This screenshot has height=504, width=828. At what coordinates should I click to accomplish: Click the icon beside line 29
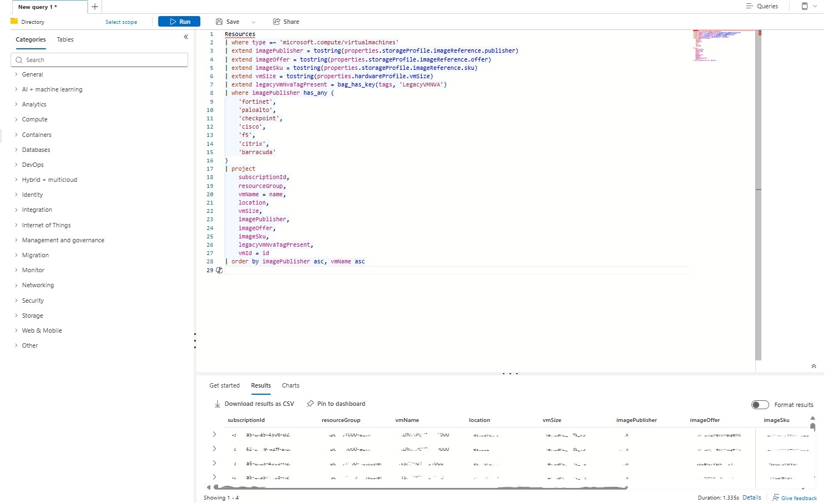[x=219, y=270]
